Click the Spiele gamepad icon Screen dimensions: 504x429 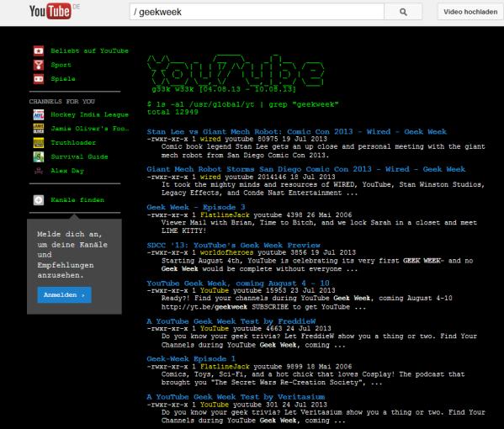(x=39, y=79)
